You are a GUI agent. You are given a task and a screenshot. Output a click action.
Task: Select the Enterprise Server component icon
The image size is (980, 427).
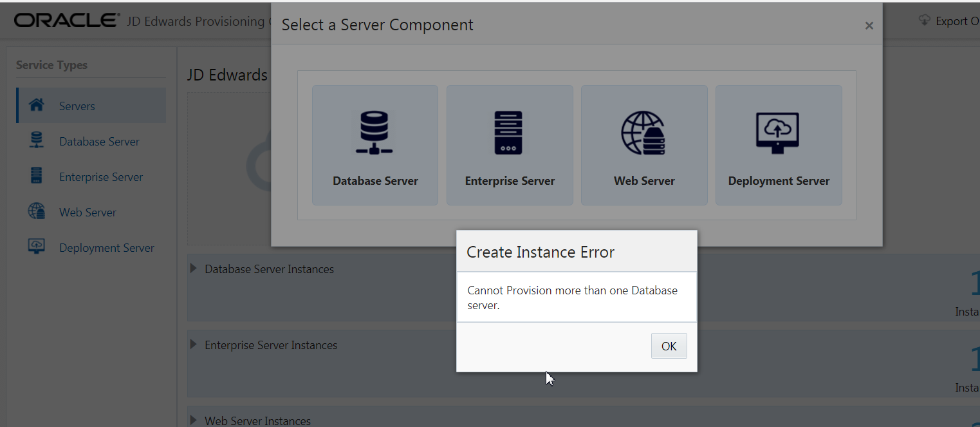tap(510, 133)
